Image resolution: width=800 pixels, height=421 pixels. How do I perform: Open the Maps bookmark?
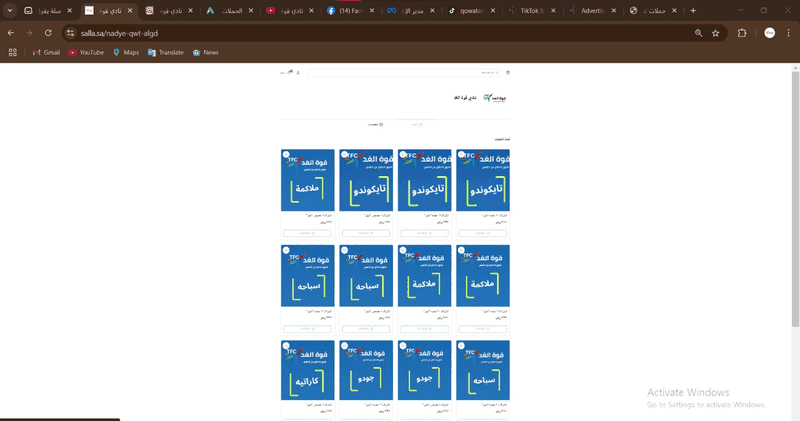click(126, 53)
